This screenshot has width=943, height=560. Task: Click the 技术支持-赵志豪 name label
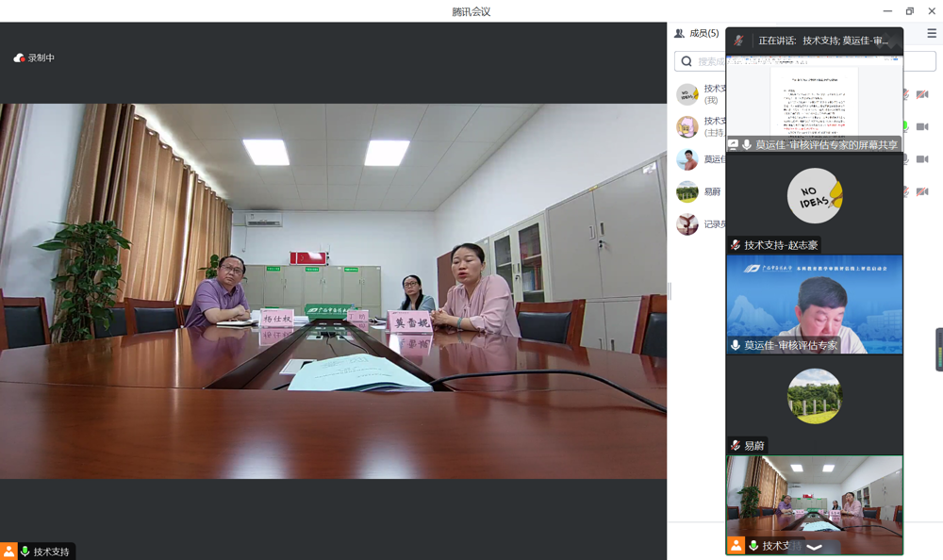tap(781, 245)
